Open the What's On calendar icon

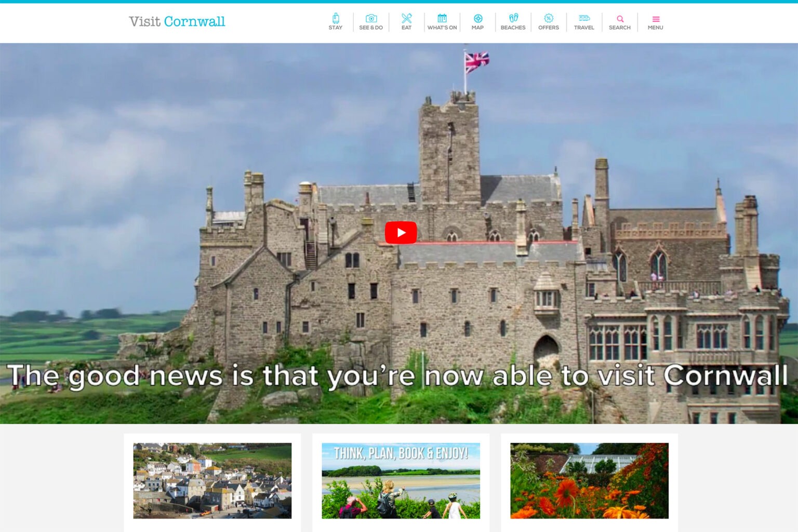(442, 18)
